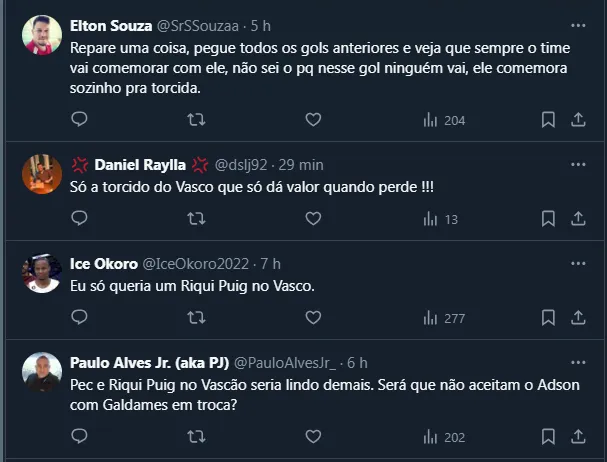The image size is (607, 462).
Task: Repost Daniel Raylla's tweet
Action: 197,219
